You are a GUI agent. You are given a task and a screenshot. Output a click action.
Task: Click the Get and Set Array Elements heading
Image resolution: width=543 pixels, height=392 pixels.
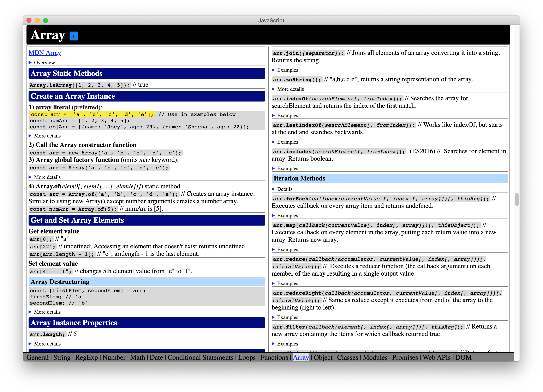(x=147, y=220)
